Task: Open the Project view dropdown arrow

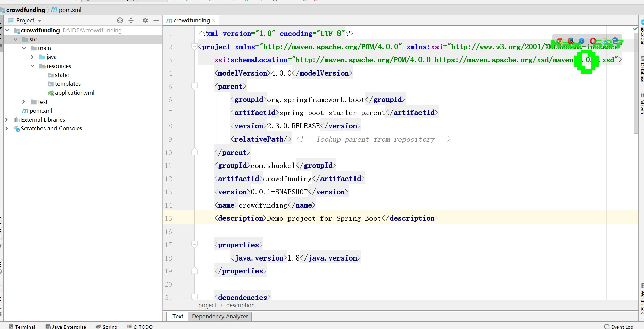Action: [40, 21]
